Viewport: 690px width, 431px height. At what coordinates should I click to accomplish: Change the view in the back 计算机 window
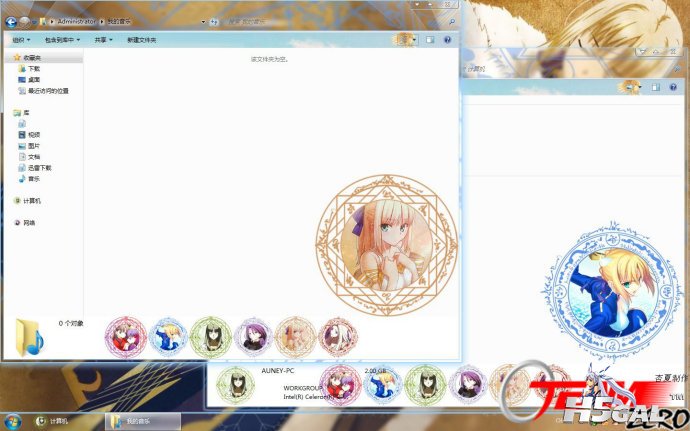(x=629, y=87)
